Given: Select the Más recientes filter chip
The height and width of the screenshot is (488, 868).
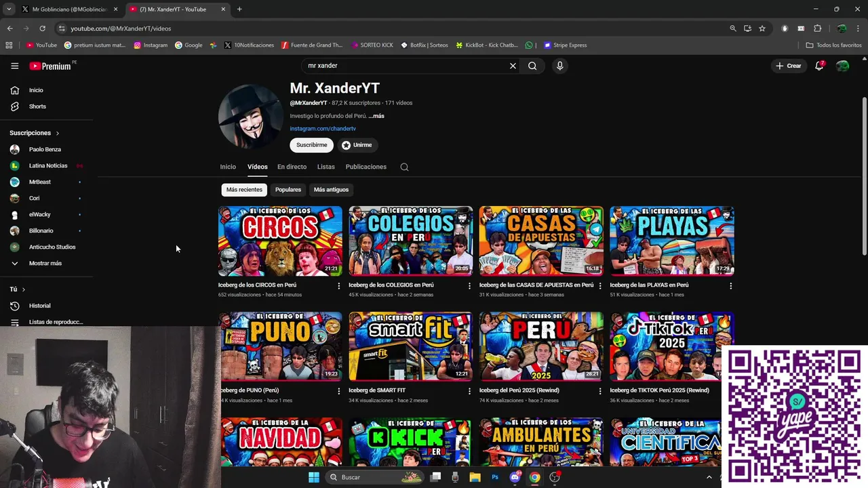Looking at the screenshot, I should (244, 190).
